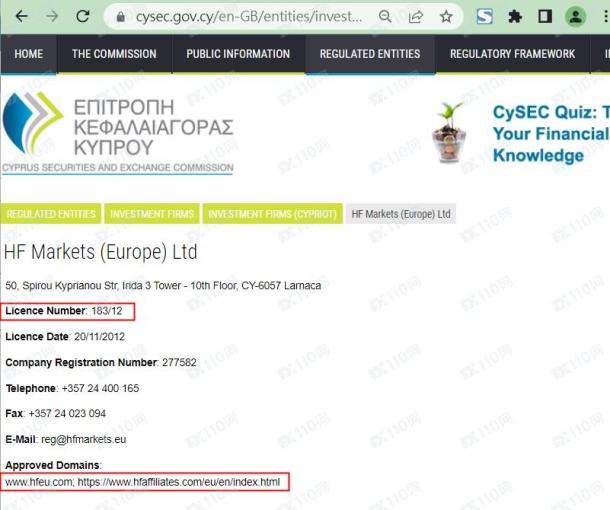
Task: Open the browser three-dot menu
Action: (605, 17)
